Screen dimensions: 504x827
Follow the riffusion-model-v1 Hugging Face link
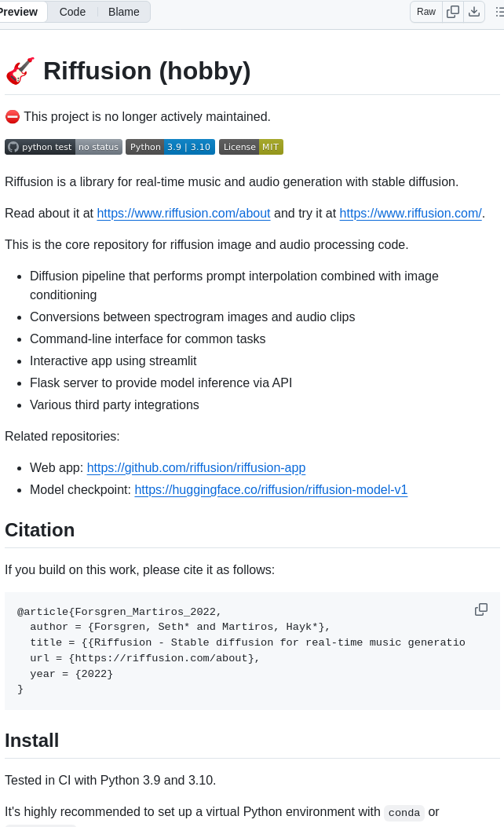[271, 489]
